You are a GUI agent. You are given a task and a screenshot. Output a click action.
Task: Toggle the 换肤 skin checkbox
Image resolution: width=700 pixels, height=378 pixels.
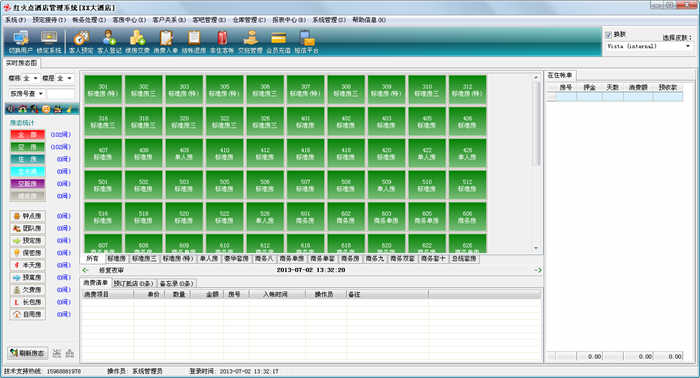click(608, 35)
